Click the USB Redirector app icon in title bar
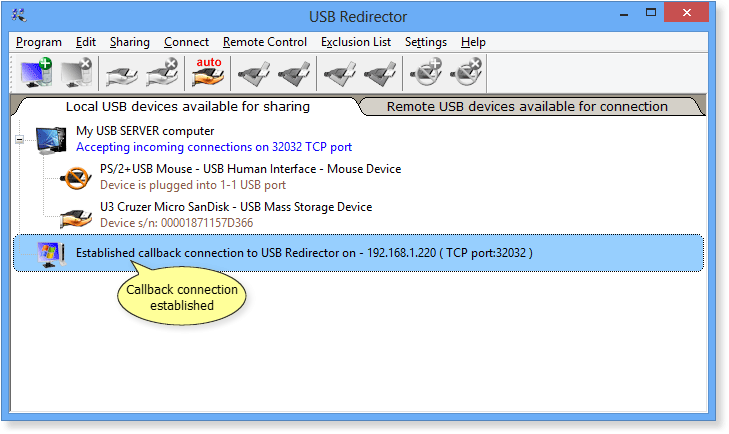729x434 pixels. tap(19, 16)
